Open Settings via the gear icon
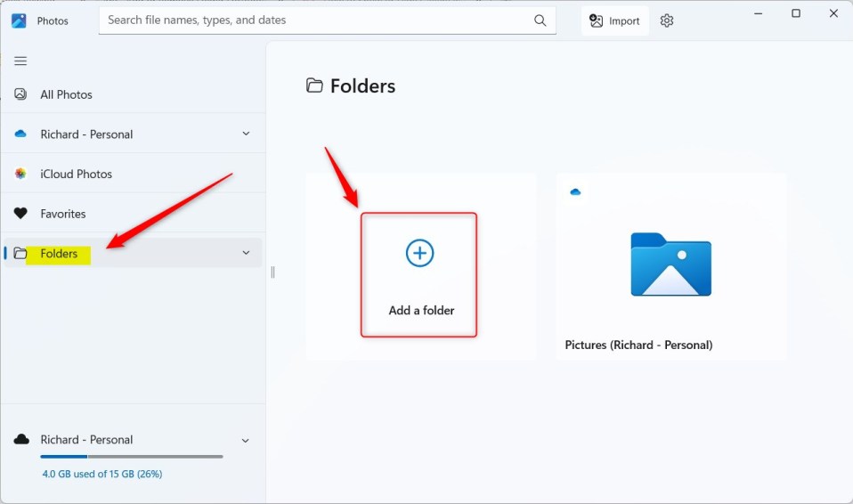The width and height of the screenshot is (853, 504). [667, 20]
